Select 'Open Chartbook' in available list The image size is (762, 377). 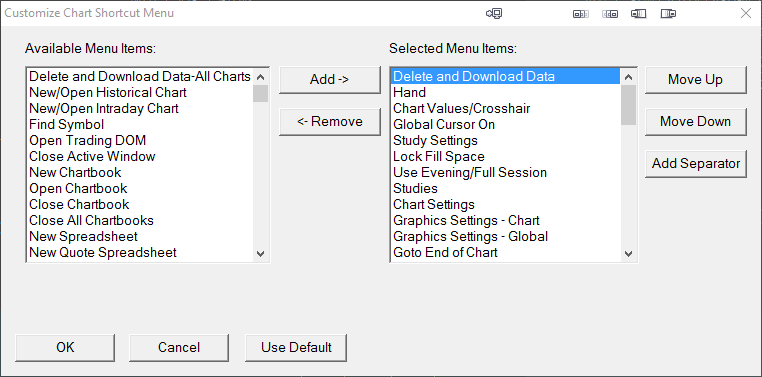[x=140, y=188]
